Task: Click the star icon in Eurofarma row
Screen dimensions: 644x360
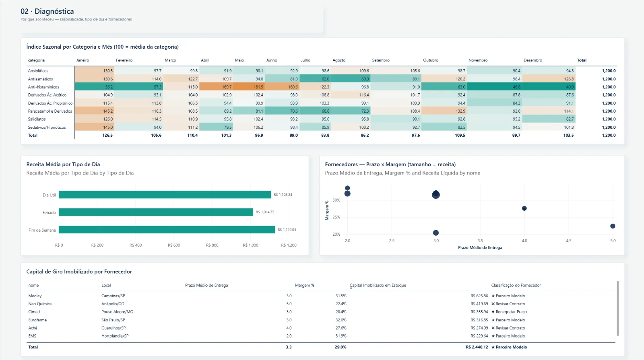Action: [x=493, y=320]
